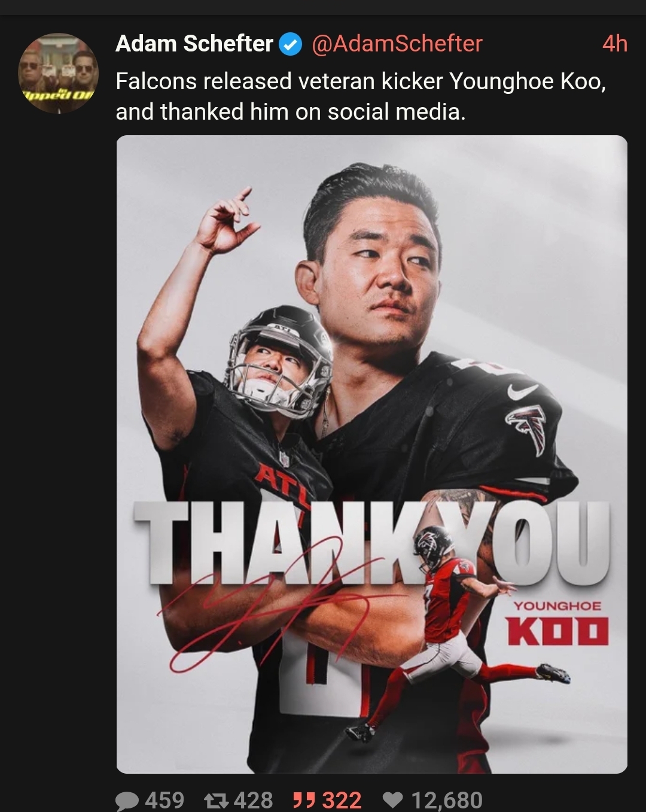Open the 12,680 likes count
The width and height of the screenshot is (646, 812).
click(x=447, y=800)
